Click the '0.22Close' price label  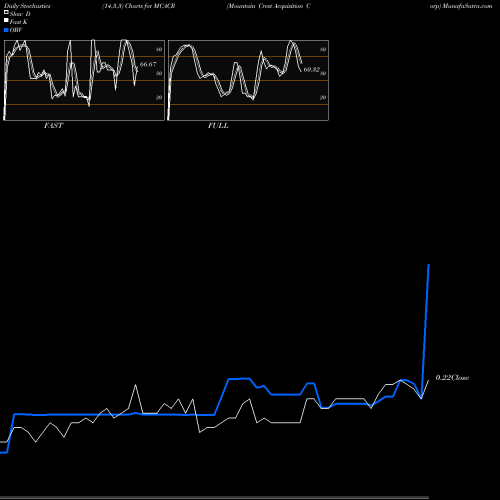pos(452,378)
